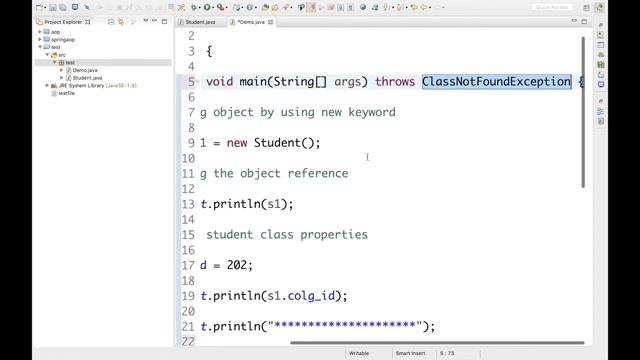Click cursor position 5 : 73 status

pyautogui.click(x=447, y=353)
